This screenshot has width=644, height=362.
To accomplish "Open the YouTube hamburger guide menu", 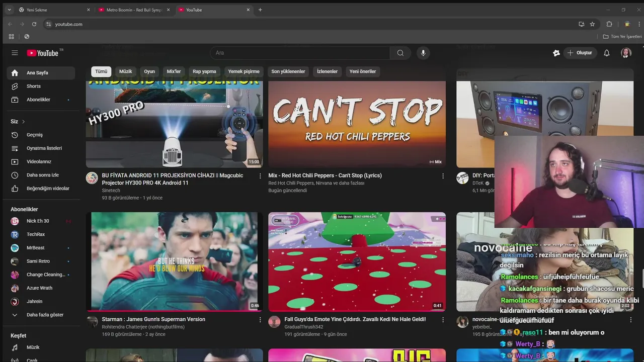I will click(x=15, y=53).
